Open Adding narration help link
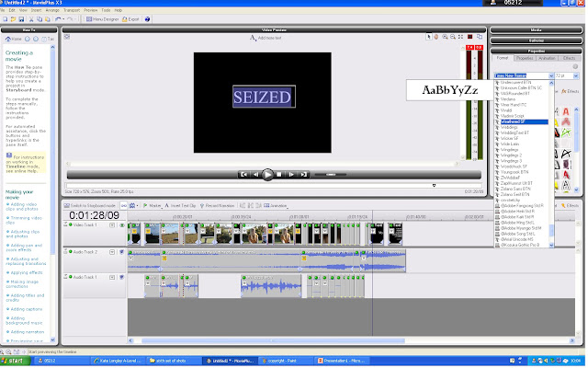Viewport: 588px width, 368px height. [x=27, y=332]
